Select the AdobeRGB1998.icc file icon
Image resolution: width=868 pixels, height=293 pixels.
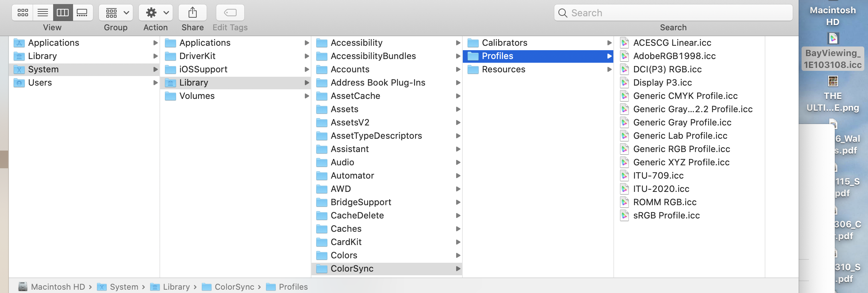[x=624, y=56]
